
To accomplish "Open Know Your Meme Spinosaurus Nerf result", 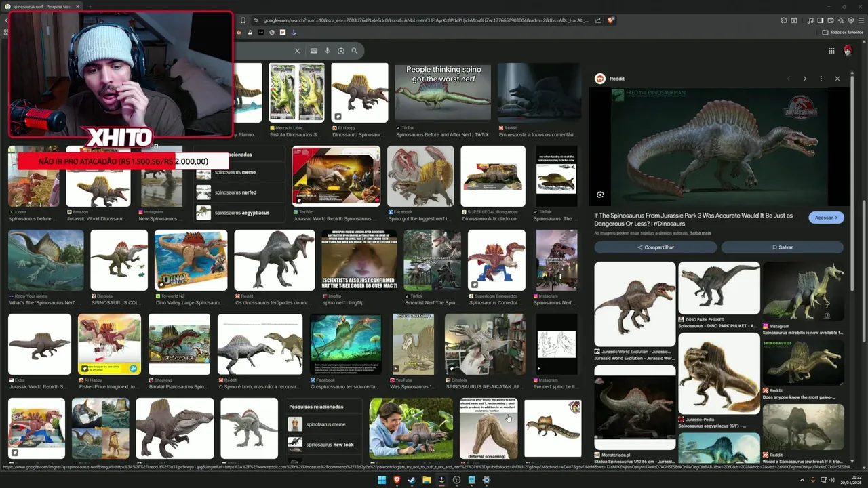I will (x=45, y=260).
